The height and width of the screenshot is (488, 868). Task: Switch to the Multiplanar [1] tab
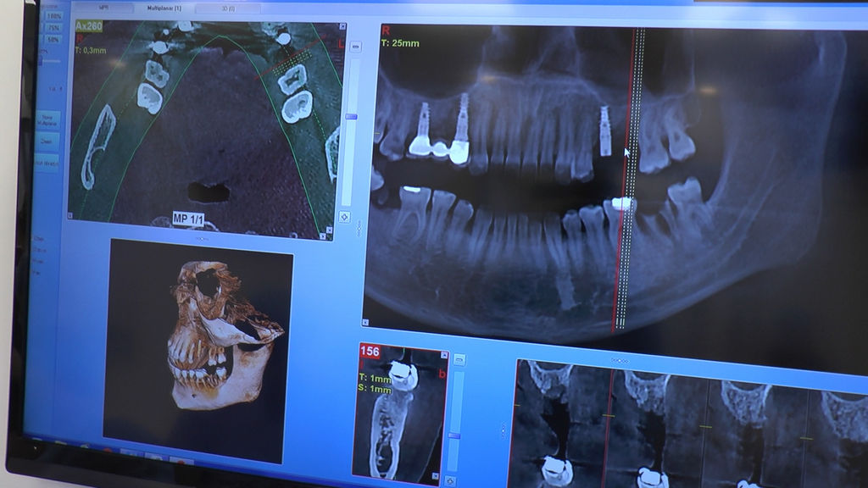tap(164, 8)
